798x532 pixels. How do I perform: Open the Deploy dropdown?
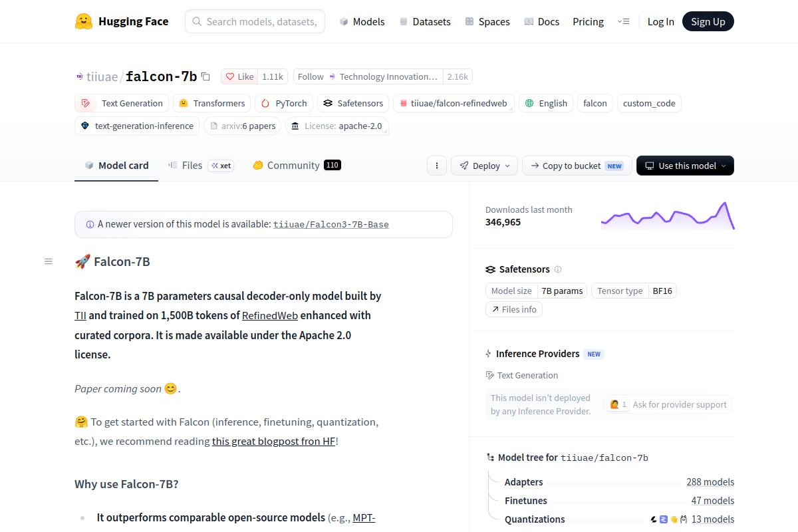pyautogui.click(x=485, y=166)
